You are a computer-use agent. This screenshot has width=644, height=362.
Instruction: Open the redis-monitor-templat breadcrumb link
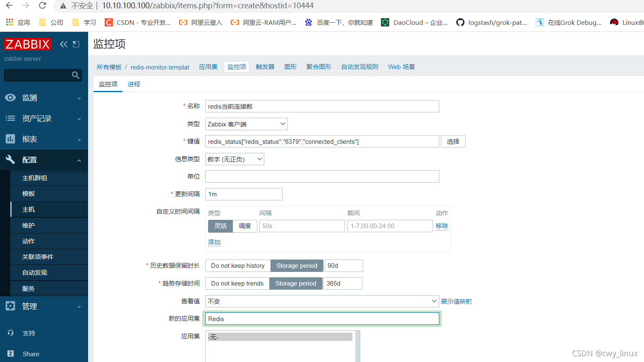(x=160, y=67)
